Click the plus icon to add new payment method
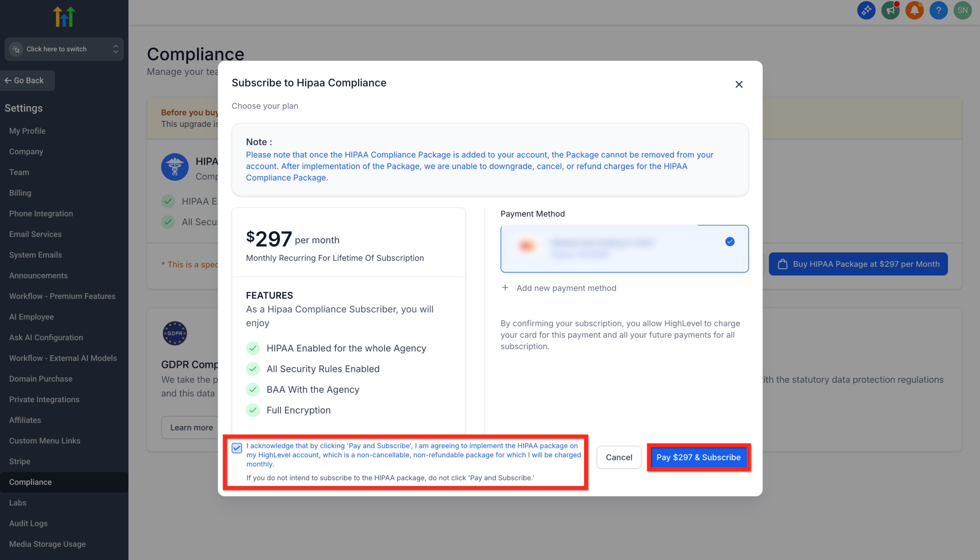This screenshot has width=980, height=560. 505,288
